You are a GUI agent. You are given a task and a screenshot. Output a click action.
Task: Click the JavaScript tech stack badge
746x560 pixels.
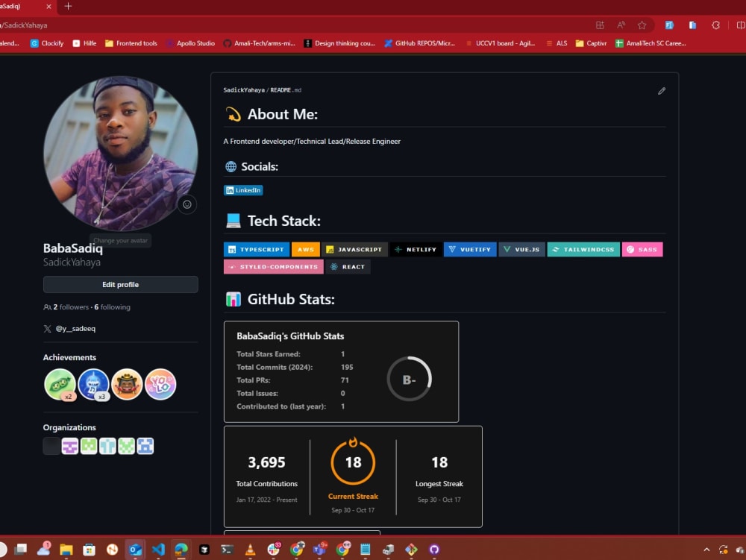click(x=354, y=249)
